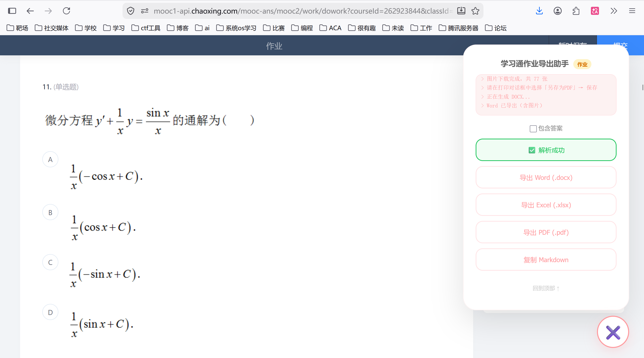This screenshot has height=358, width=644.
Task: Open the 腾讯服务器 bookmarks folder
Action: (x=459, y=28)
